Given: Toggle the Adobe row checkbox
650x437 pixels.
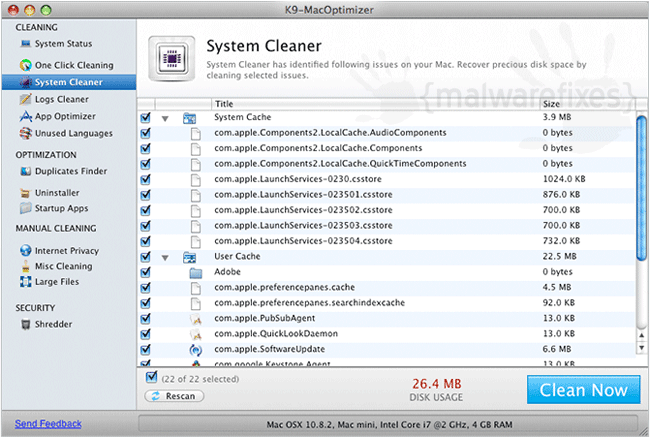Looking at the screenshot, I should tap(146, 272).
